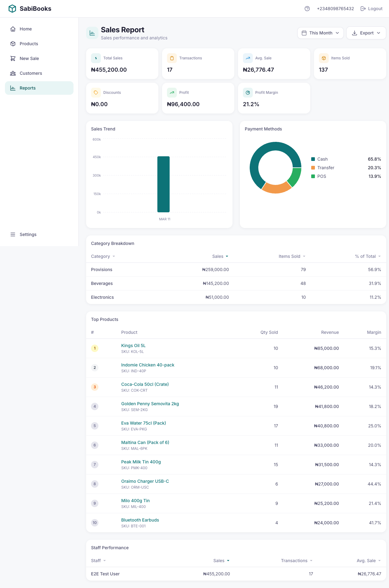
Task: Click the Cash legend color swatch
Action: (x=313, y=159)
